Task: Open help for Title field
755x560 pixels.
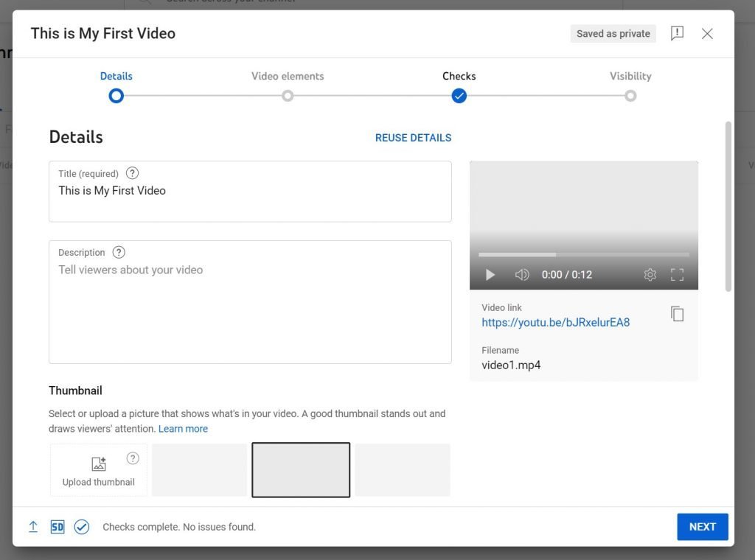Action: 132,173
